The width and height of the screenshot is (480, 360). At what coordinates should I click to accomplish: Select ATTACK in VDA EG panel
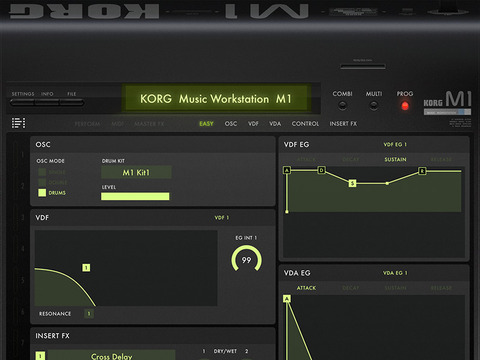(x=306, y=288)
